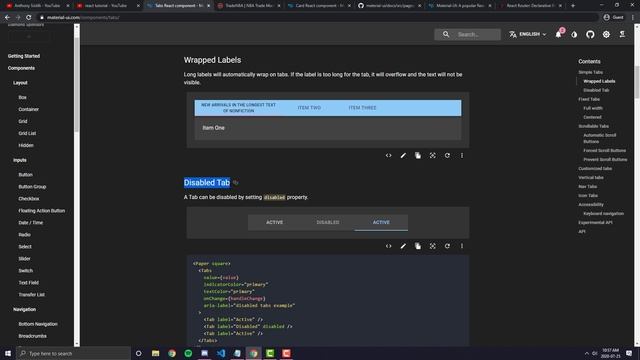
Task: Toggle right-to-left text direction
Action: tap(622, 34)
